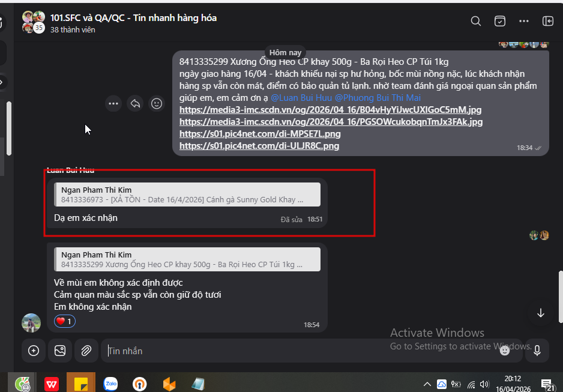The image size is (563, 392).
Task: Click the 'Hôm nay' date label
Action: (x=286, y=52)
